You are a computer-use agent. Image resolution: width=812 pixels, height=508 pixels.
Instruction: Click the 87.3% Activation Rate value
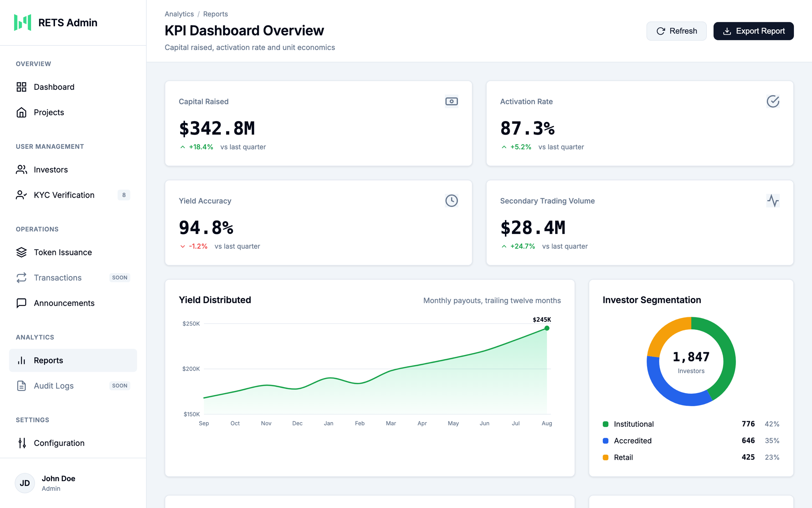coord(527,128)
